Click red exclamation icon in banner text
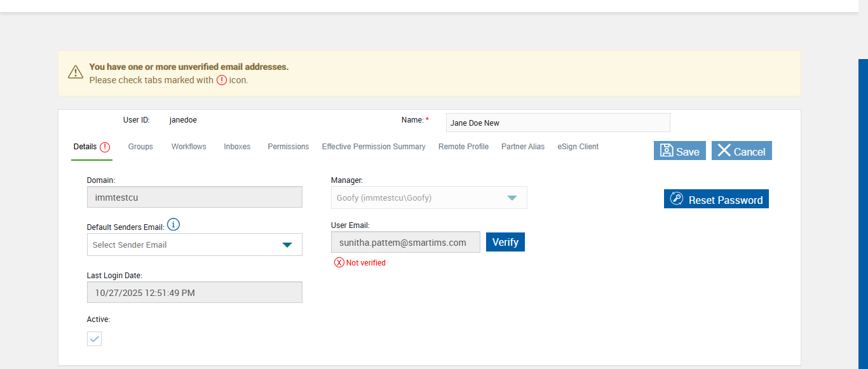This screenshot has width=868, height=369. pos(222,81)
